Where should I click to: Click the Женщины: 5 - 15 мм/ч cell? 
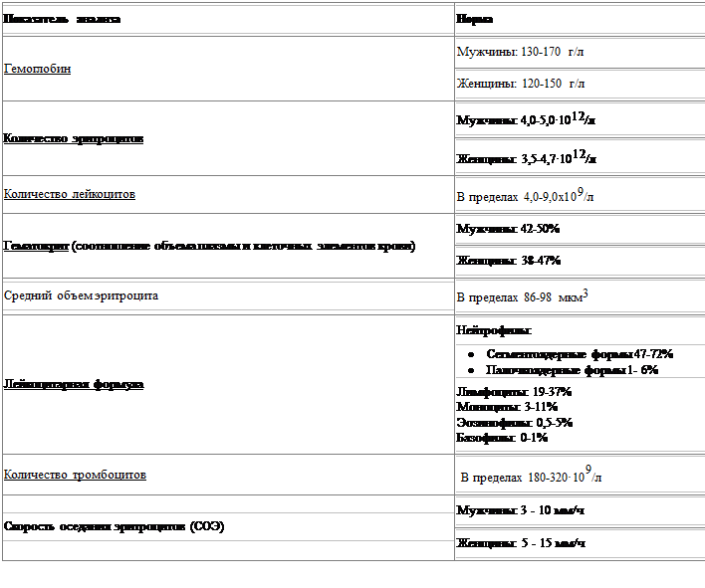pos(520,543)
